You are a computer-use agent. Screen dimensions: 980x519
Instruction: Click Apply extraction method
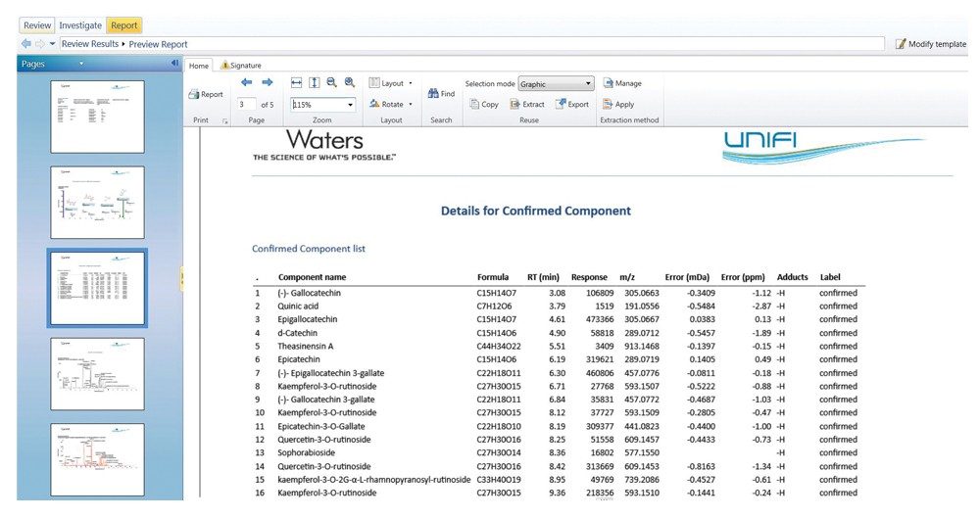[618, 105]
